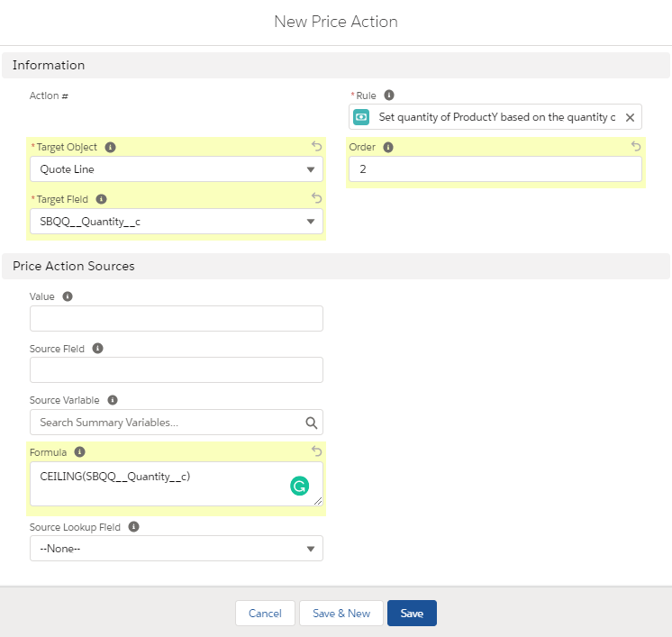
Task: Focus the Source Field input
Action: point(177,370)
